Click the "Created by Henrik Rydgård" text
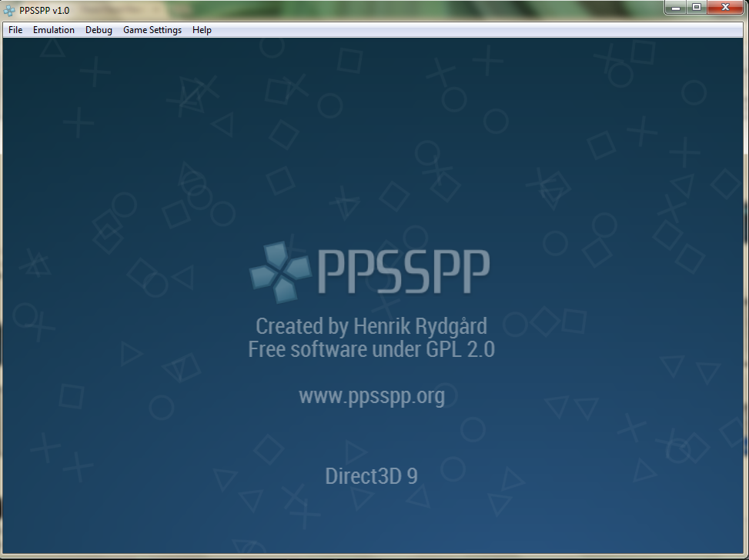This screenshot has width=749, height=560. tap(371, 327)
